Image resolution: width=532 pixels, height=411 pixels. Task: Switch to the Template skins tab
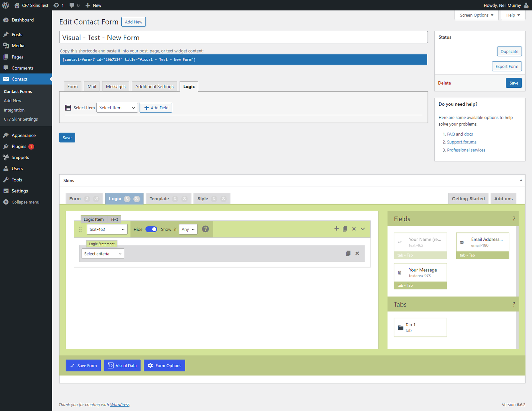(x=159, y=199)
